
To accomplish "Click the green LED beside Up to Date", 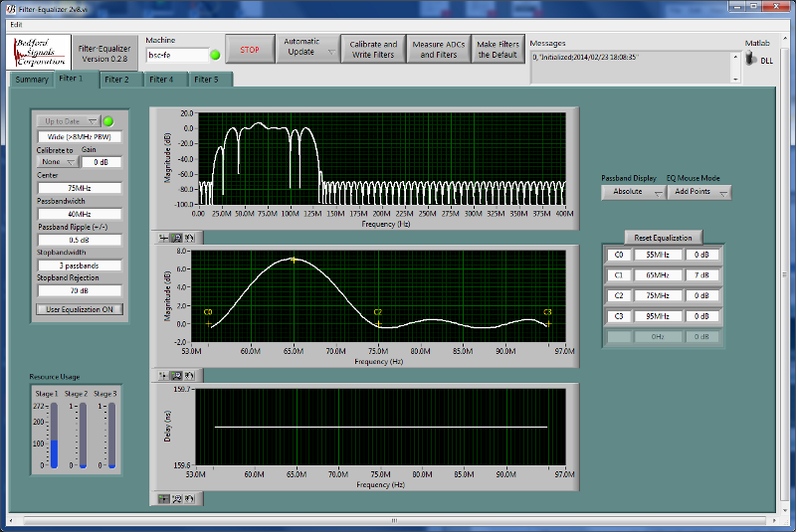I will 108,121.
